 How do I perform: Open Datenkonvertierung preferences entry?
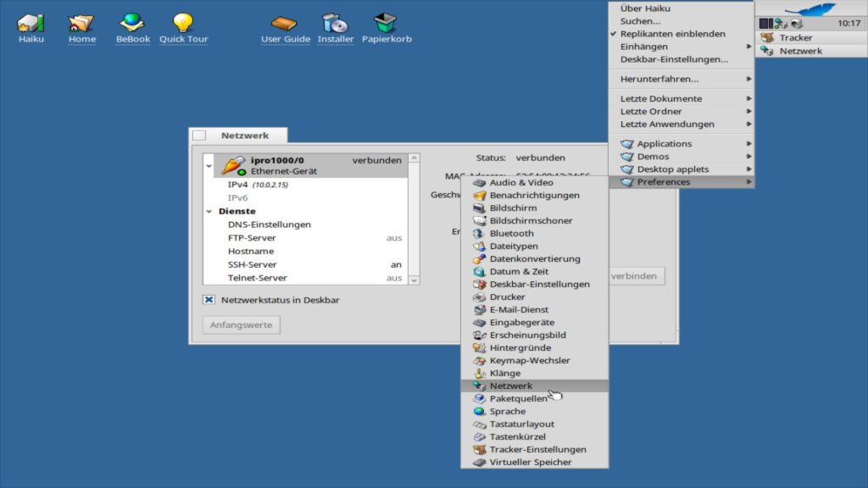click(535, 259)
